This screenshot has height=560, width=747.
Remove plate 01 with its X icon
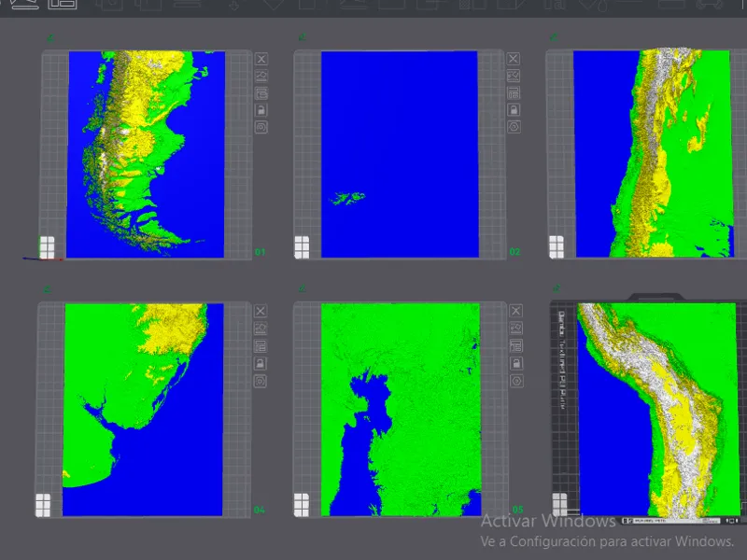click(261, 59)
